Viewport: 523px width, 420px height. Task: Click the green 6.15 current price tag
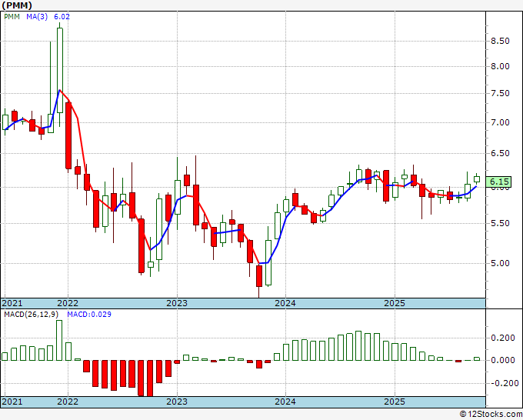point(499,182)
